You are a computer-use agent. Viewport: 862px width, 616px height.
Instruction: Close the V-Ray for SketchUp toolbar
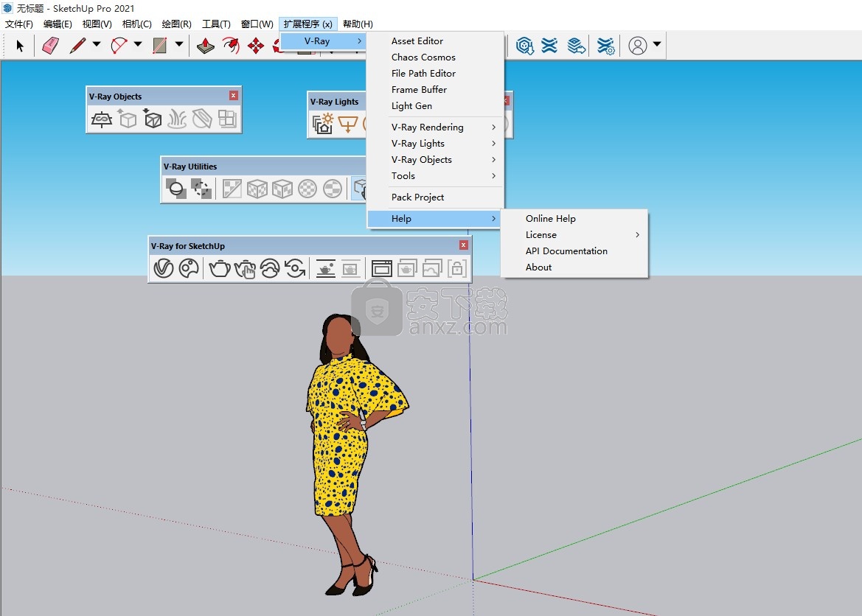tap(463, 245)
